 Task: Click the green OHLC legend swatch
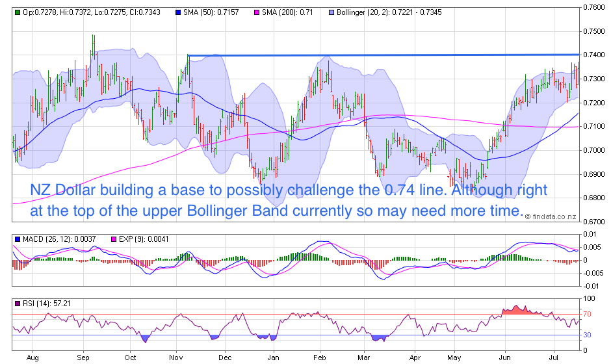(17, 12)
